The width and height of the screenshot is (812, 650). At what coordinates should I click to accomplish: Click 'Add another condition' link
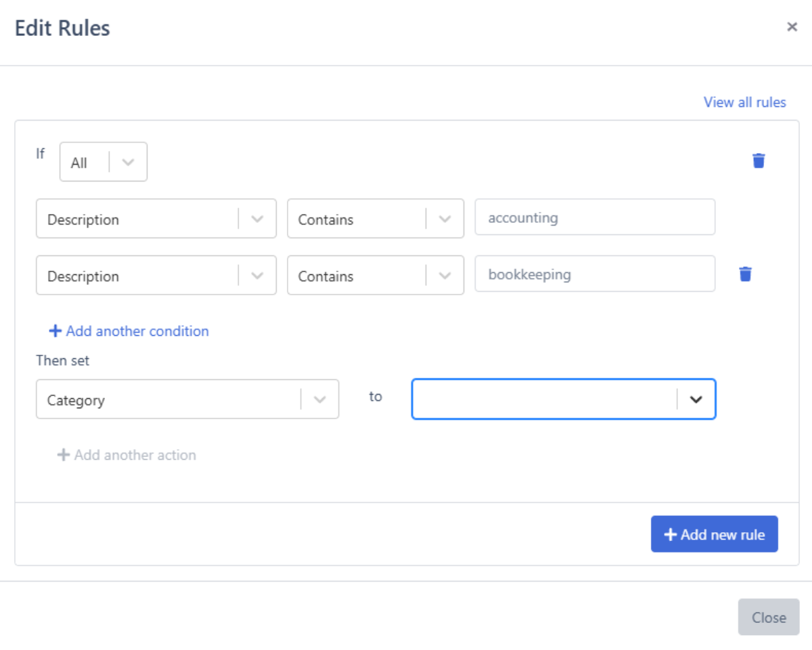[129, 331]
